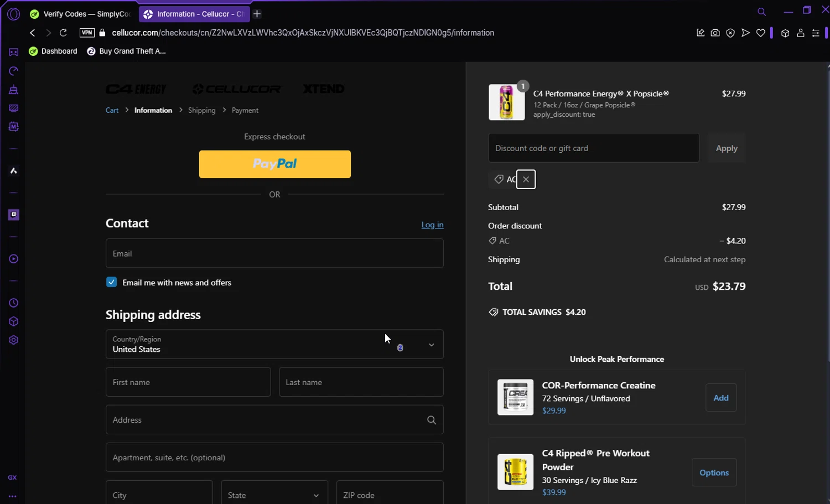Click the "TOTAL SAVINGS $4.20" text
Viewport: 830px width, 504px height.
click(x=544, y=312)
